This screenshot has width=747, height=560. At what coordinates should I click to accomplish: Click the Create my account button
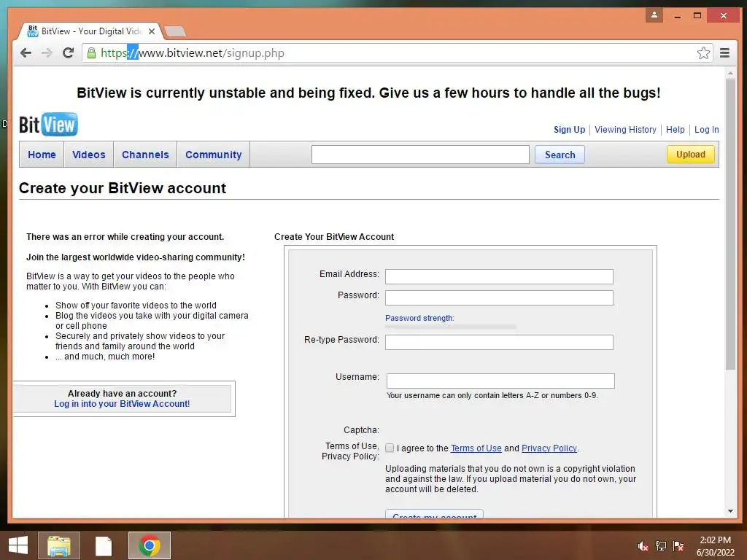435,514
